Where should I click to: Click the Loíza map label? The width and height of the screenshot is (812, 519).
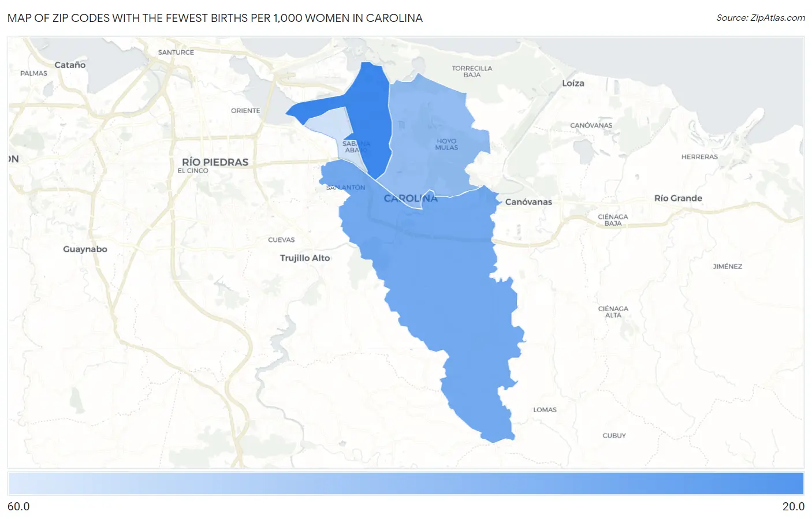[573, 83]
